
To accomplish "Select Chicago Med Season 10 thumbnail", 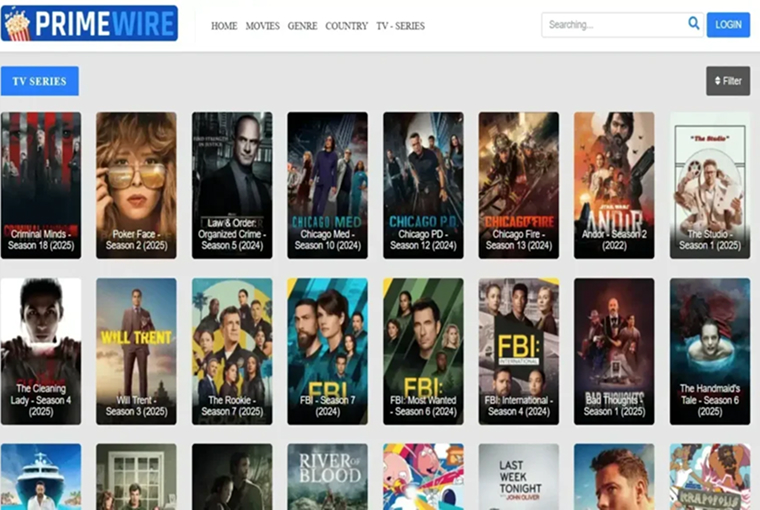I will 327,185.
